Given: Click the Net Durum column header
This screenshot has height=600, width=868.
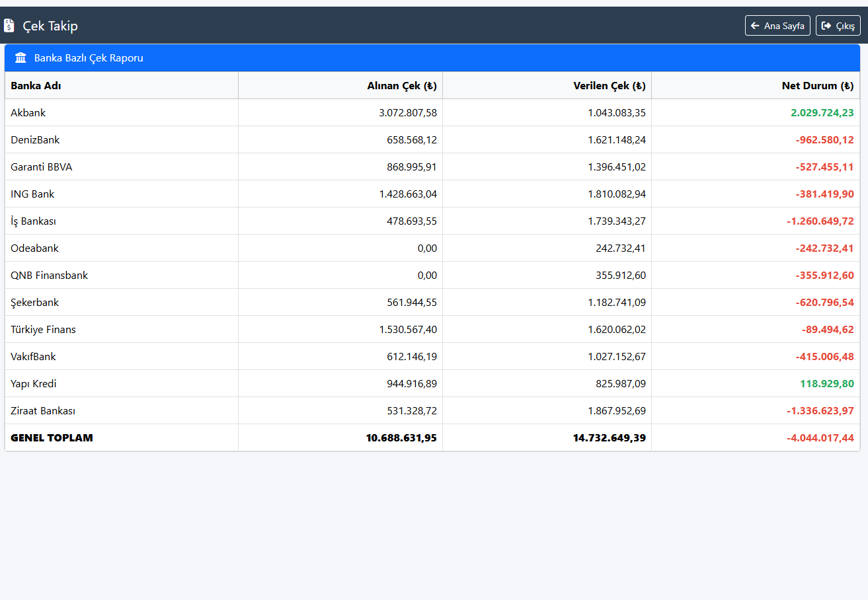Looking at the screenshot, I should [x=818, y=86].
